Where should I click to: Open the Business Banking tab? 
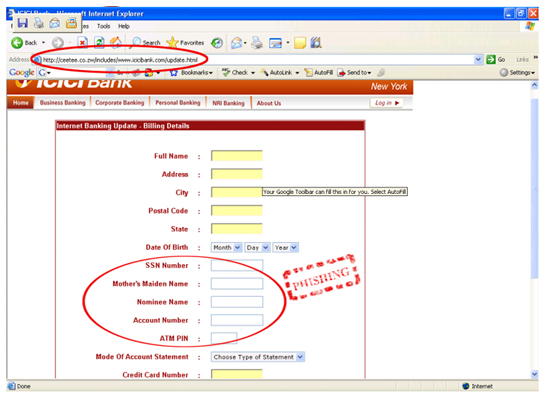pyautogui.click(x=62, y=103)
